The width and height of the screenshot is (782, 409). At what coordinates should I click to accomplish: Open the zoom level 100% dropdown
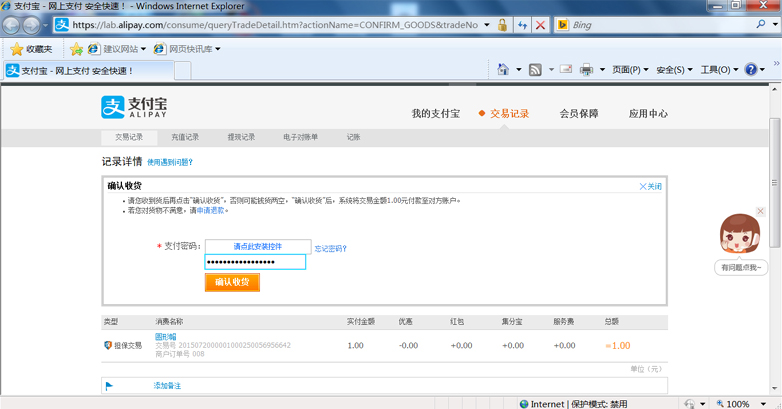[742, 403]
